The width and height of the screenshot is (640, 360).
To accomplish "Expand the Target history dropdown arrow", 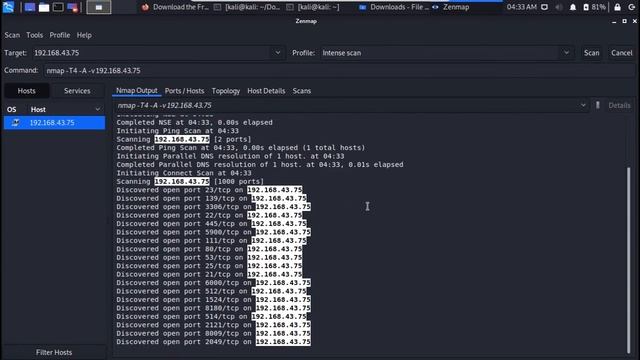I will pyautogui.click(x=278, y=53).
